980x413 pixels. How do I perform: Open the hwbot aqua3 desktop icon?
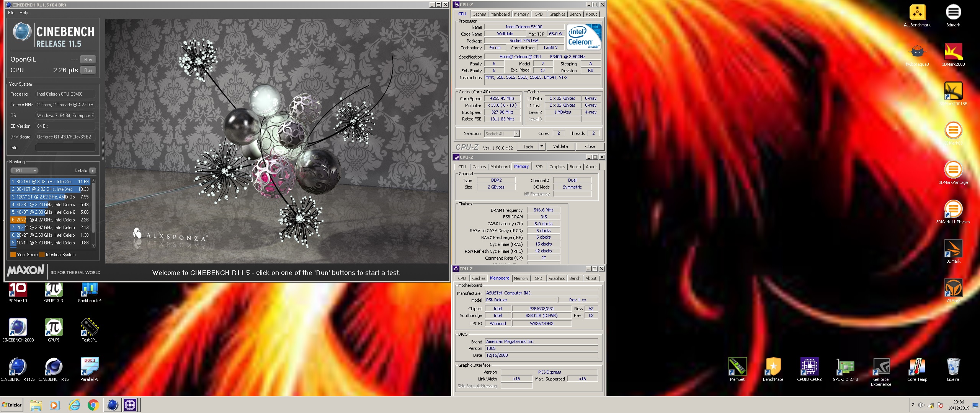tap(917, 55)
